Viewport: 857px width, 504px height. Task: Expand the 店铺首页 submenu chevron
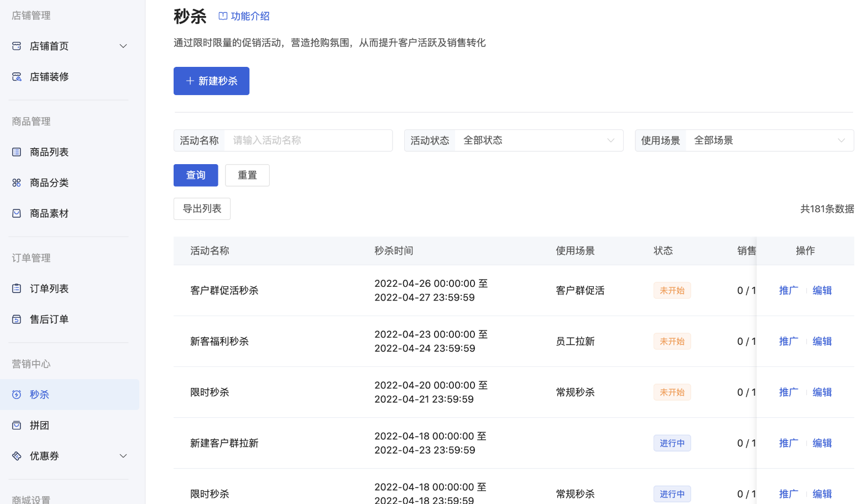[x=123, y=46]
